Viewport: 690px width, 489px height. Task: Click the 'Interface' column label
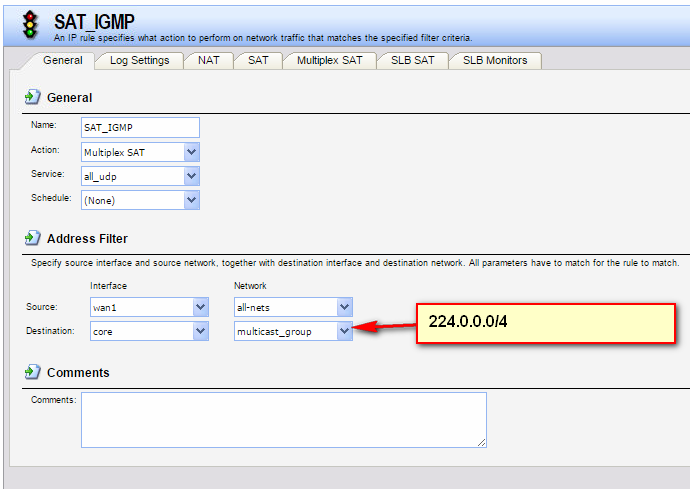[108, 286]
